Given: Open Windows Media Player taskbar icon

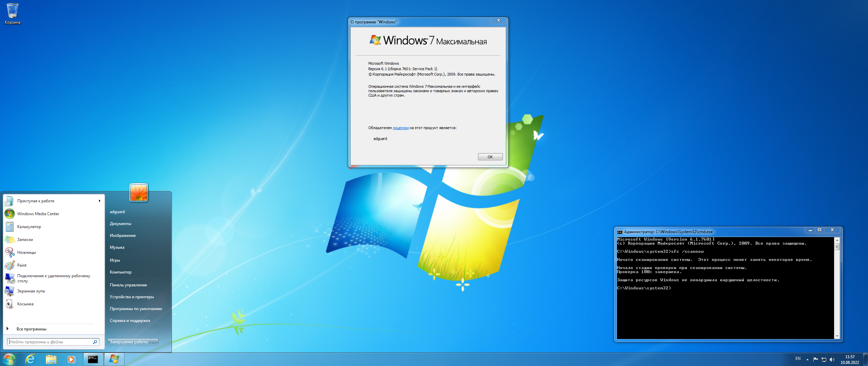Looking at the screenshot, I should pyautogui.click(x=71, y=359).
